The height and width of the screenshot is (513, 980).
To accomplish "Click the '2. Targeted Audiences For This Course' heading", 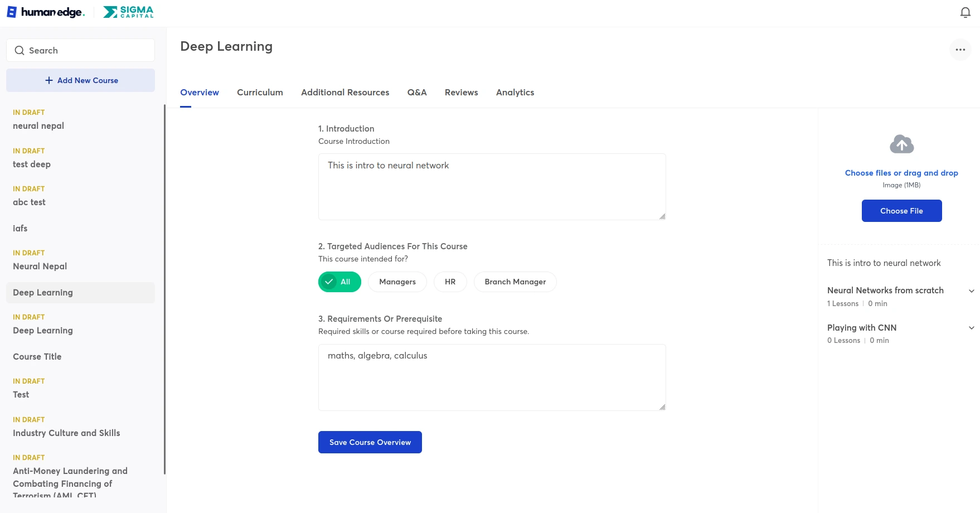I will point(393,246).
